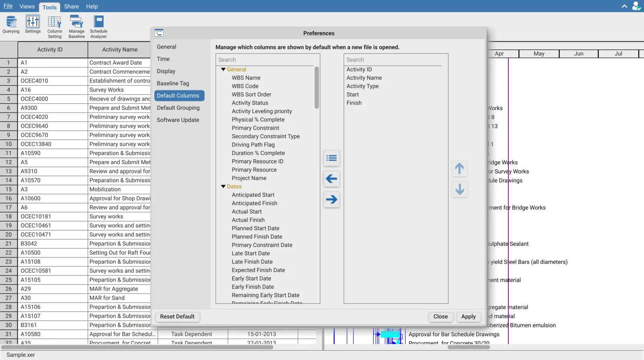This screenshot has width=644, height=360.
Task: Go to General preferences section
Action: [167, 47]
